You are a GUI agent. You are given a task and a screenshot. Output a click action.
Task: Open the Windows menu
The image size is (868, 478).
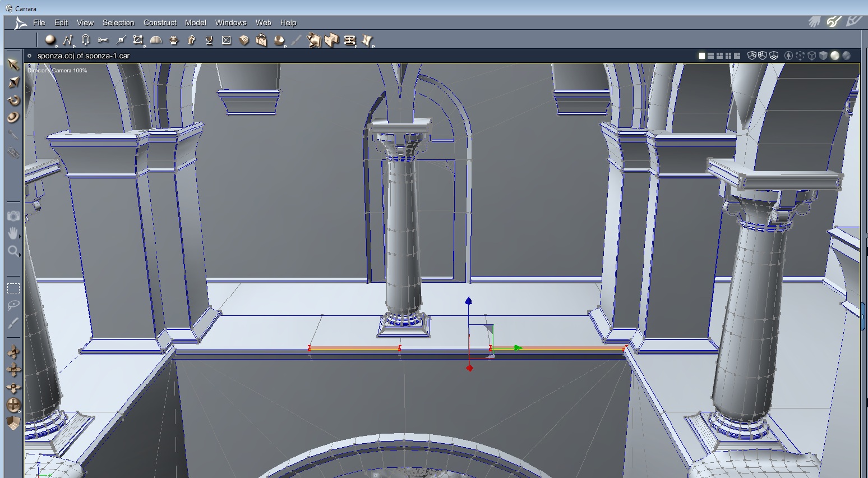231,22
